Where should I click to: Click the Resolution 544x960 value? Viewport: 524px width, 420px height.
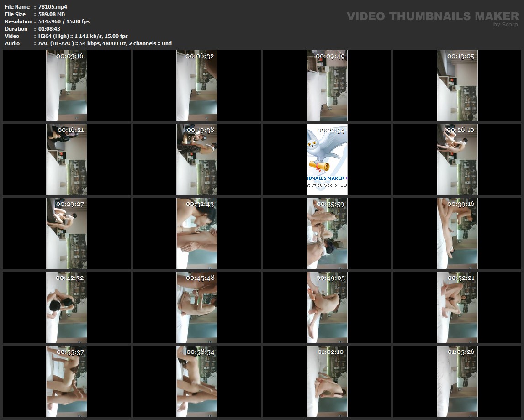click(x=64, y=21)
